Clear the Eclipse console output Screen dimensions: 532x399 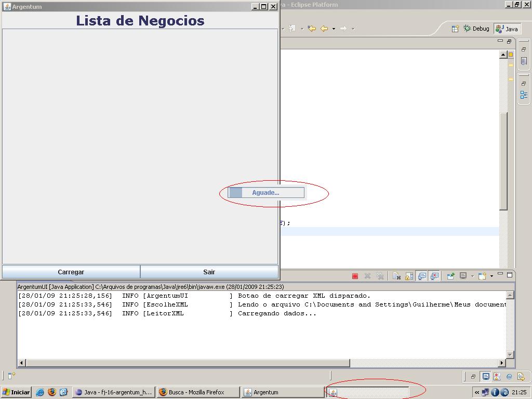396,276
